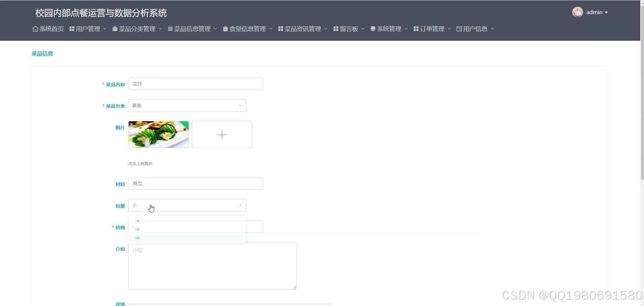The width and height of the screenshot is (644, 306).
Task: Expand the 系统管理 submenu chevron
Action: pos(406,29)
